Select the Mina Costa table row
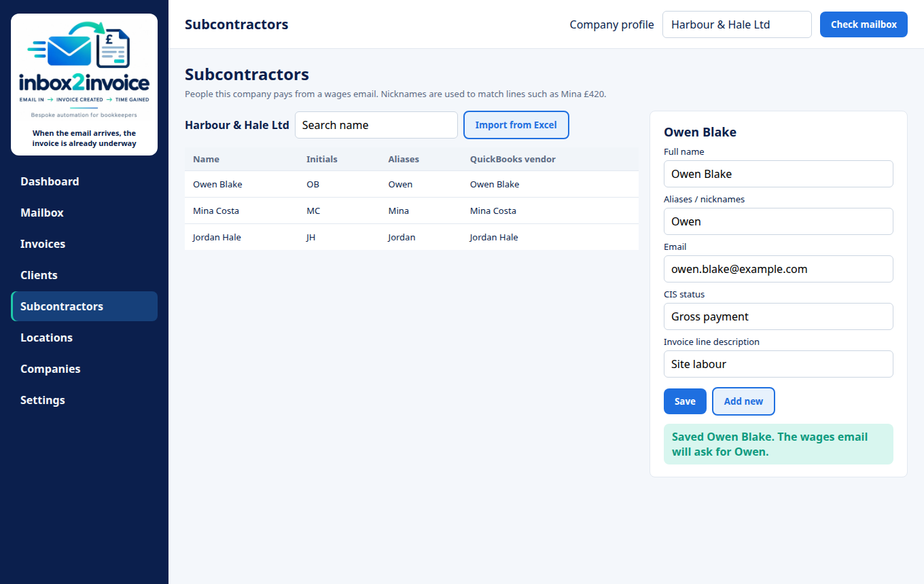 (412, 211)
